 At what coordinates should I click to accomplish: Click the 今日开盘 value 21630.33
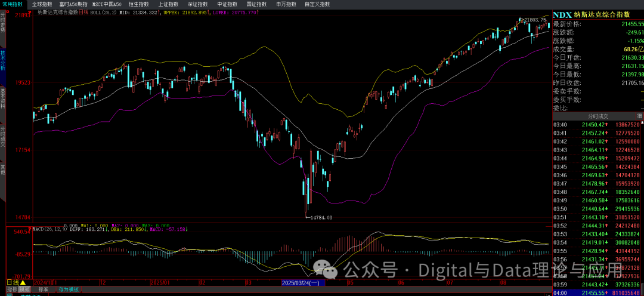pyautogui.click(x=633, y=57)
